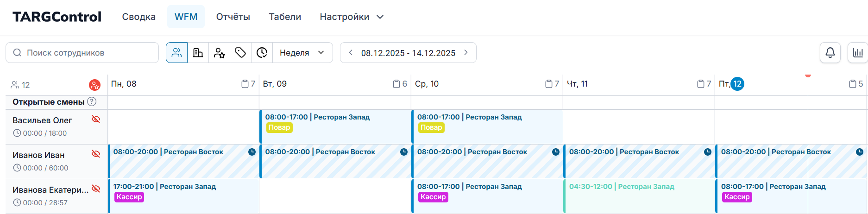
Task: Toggle visibility for Васильев Олег
Action: (96, 120)
